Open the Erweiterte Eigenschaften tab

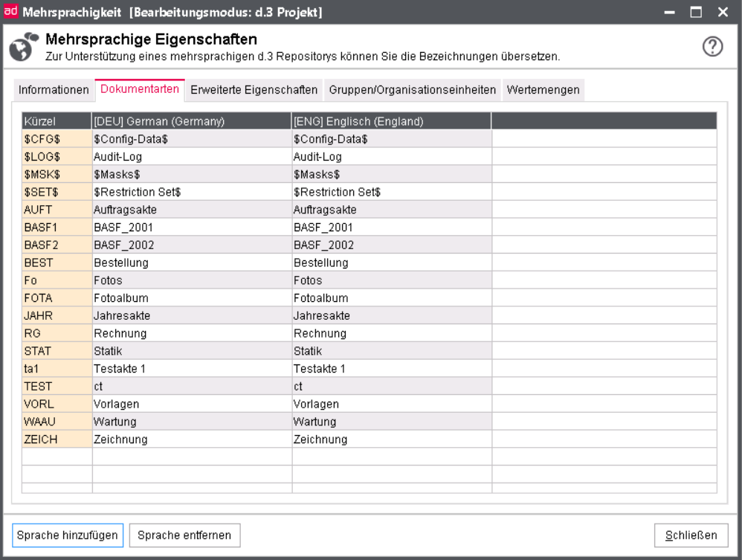(x=254, y=90)
